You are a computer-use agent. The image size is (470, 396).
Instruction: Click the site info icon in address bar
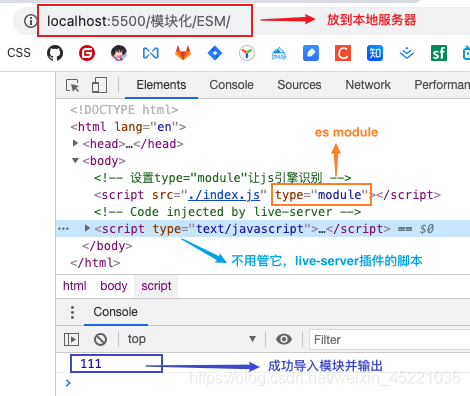(x=30, y=21)
